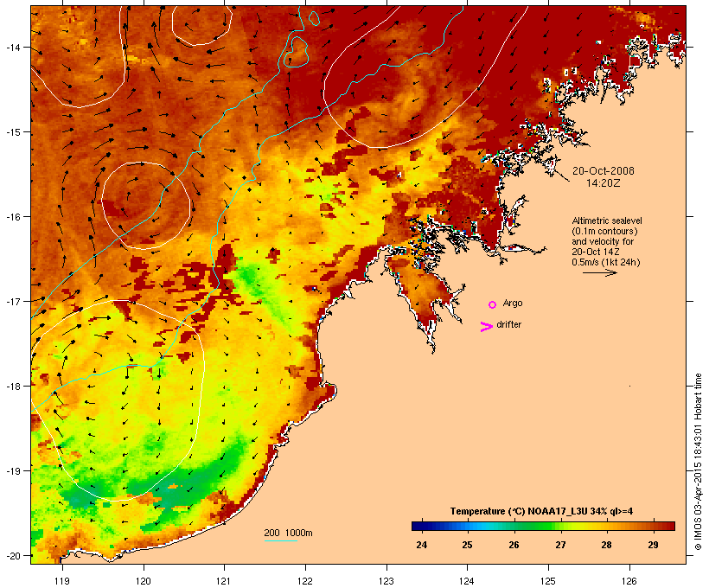Viewport: 709px width, 588px height.
Task: Click the 'drifter' legend label
Action: tap(508, 324)
